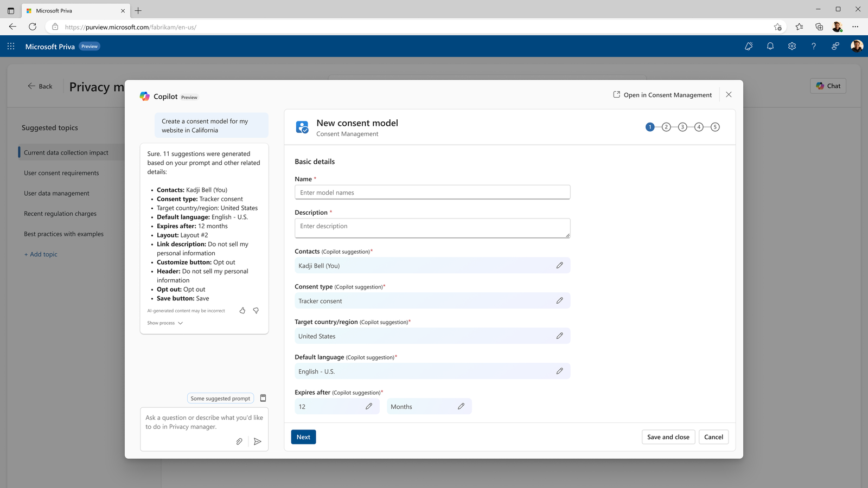The height and width of the screenshot is (488, 868).
Task: Attach a file with paperclip icon
Action: [x=239, y=441]
